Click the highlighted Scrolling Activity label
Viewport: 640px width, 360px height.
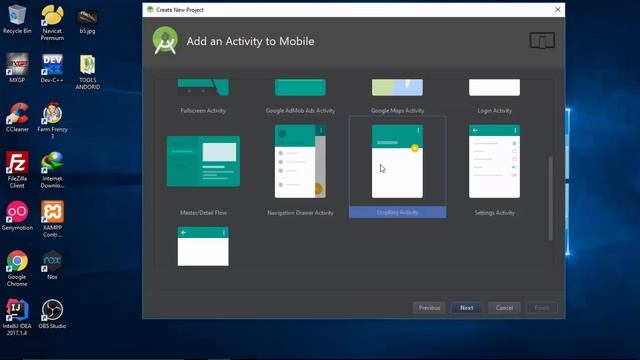pos(397,212)
